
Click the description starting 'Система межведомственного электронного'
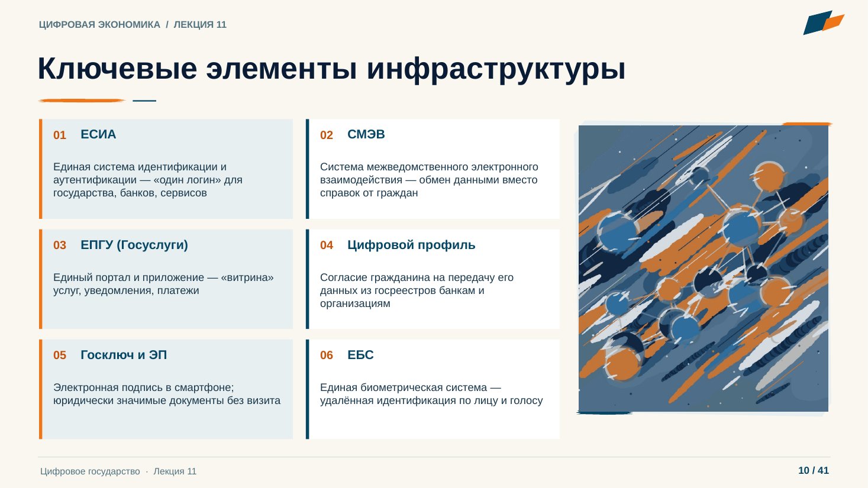[x=429, y=180]
